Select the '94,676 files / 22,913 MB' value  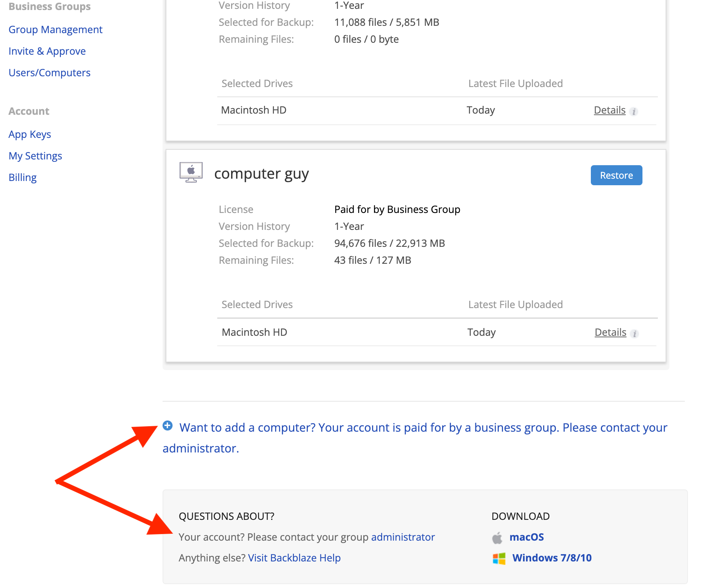pyautogui.click(x=389, y=243)
